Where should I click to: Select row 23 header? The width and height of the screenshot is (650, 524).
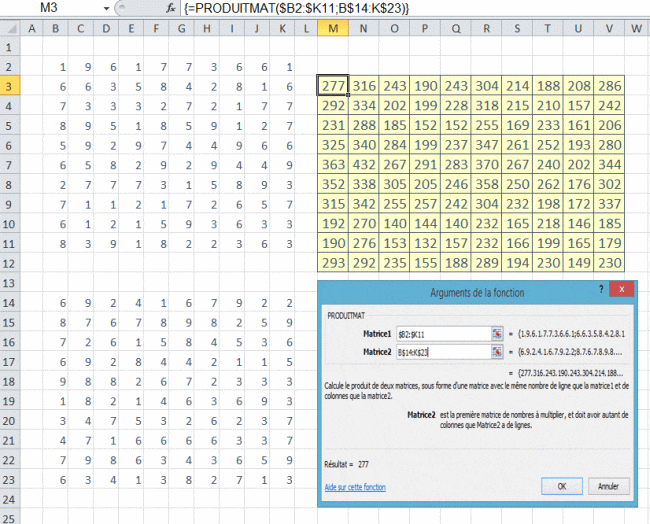tap(9, 480)
